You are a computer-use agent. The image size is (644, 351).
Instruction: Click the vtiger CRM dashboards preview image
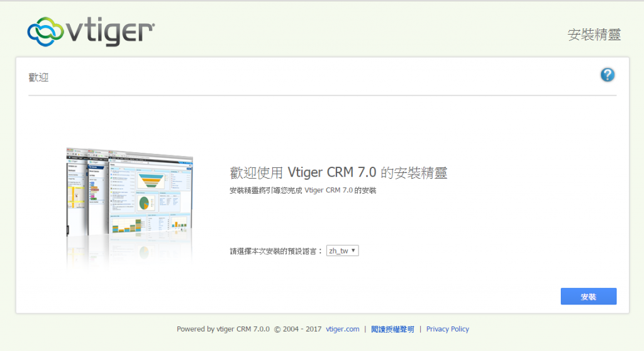tap(130, 209)
